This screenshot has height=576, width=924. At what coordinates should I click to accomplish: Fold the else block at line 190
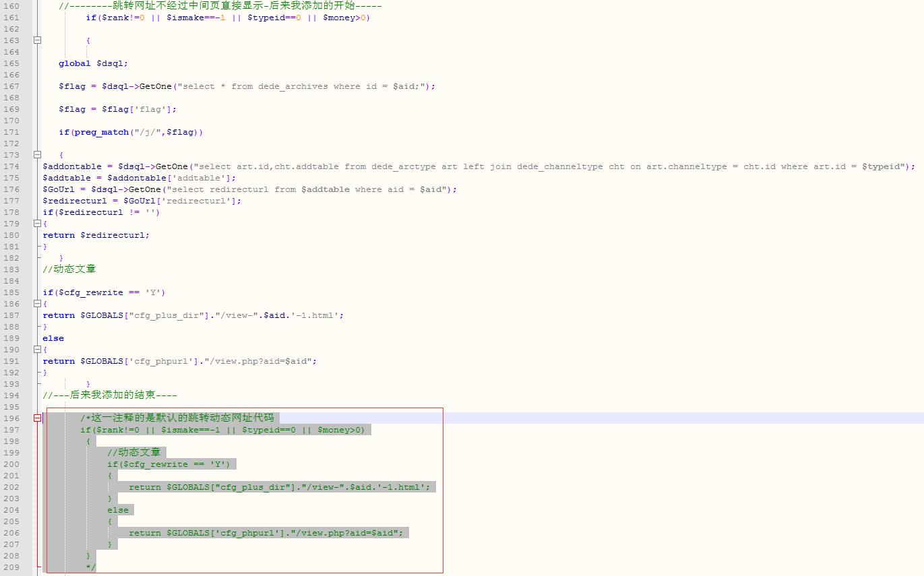[x=38, y=350]
